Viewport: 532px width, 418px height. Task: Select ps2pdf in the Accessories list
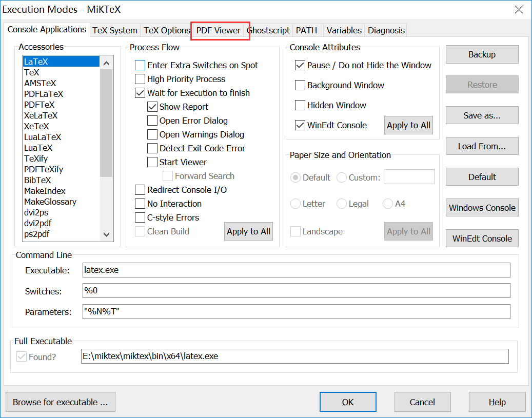tap(61, 234)
